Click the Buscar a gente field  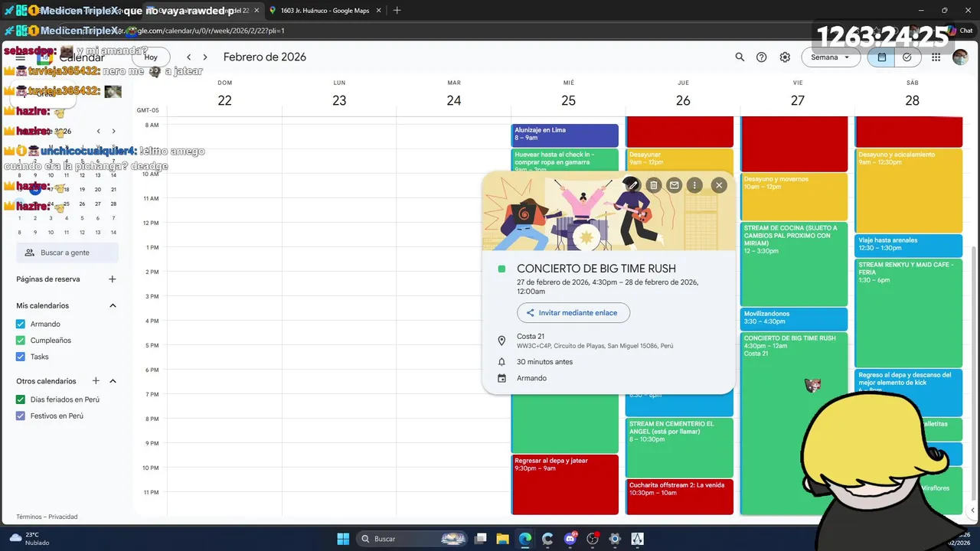pos(67,253)
